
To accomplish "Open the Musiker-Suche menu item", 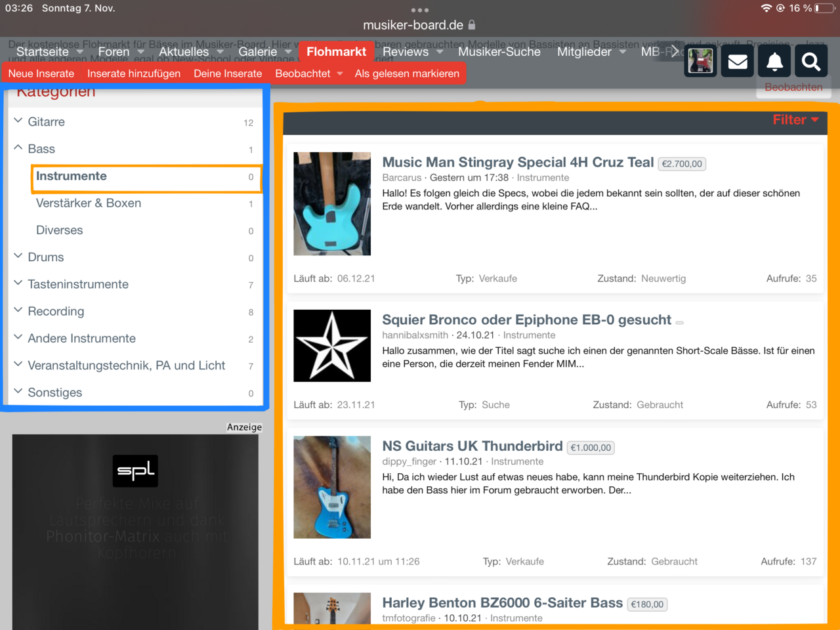I will tap(499, 52).
